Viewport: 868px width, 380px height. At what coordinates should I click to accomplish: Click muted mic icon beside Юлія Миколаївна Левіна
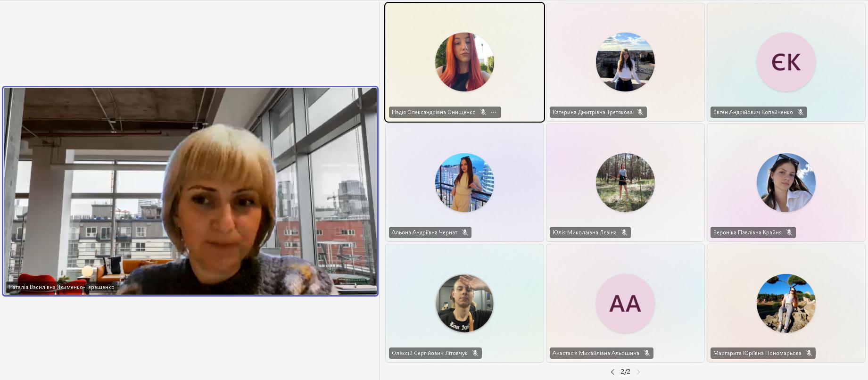(x=624, y=232)
